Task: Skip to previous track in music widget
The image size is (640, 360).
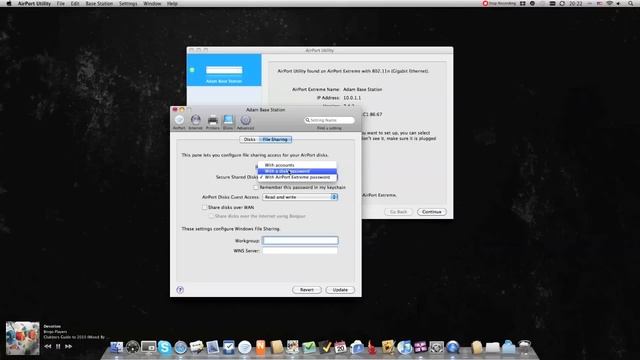Action: pos(48,346)
